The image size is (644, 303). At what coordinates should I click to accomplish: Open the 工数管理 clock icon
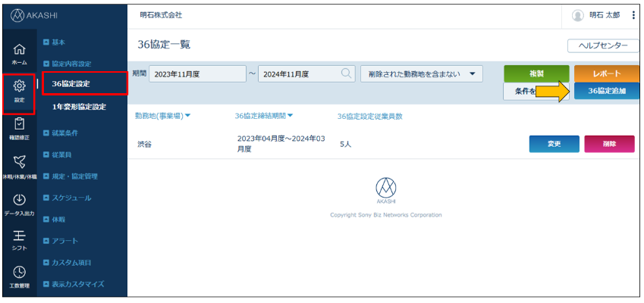coord(20,273)
